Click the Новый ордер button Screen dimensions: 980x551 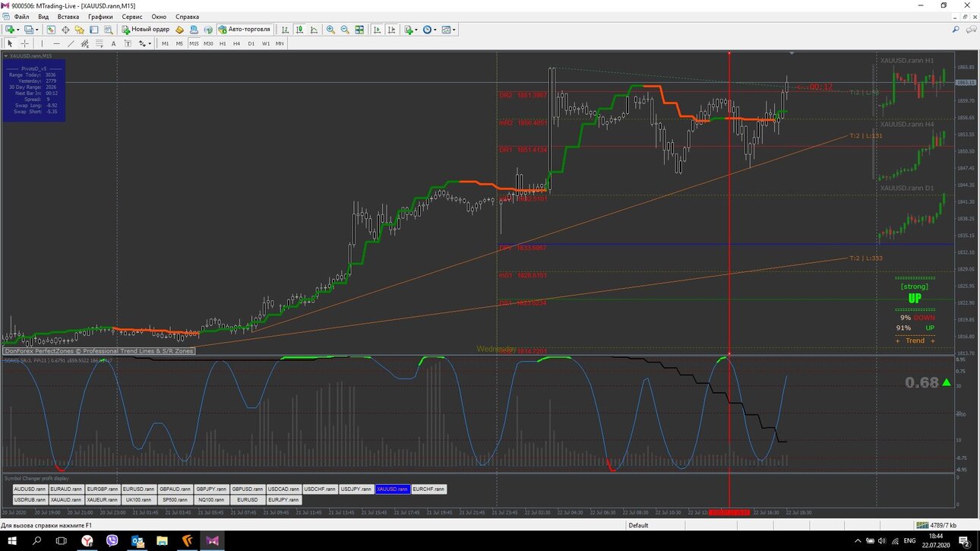point(146,30)
